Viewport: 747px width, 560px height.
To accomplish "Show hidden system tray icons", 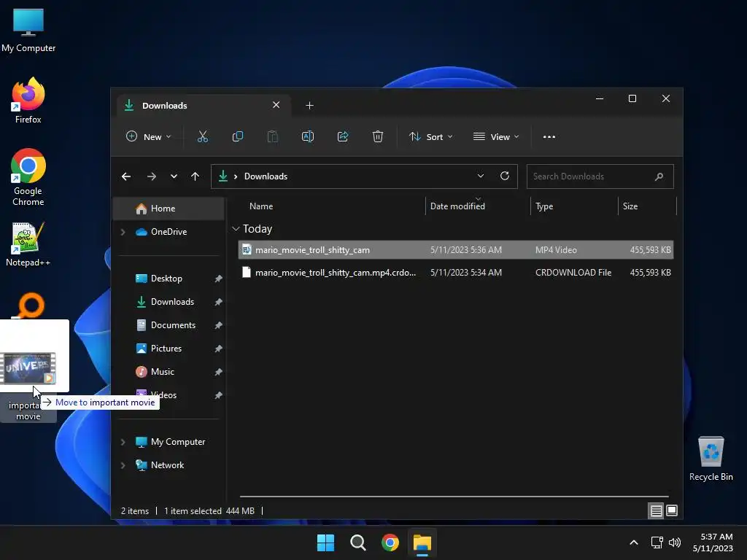I will coord(634,542).
